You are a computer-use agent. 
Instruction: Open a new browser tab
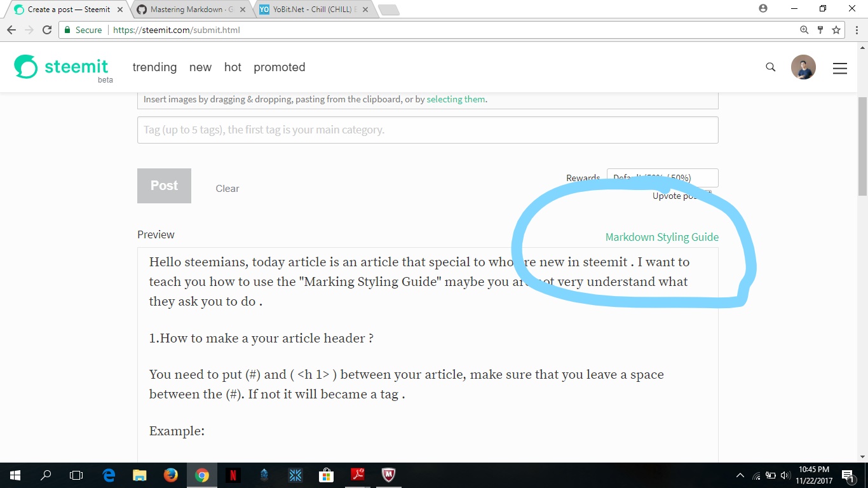coord(388,10)
